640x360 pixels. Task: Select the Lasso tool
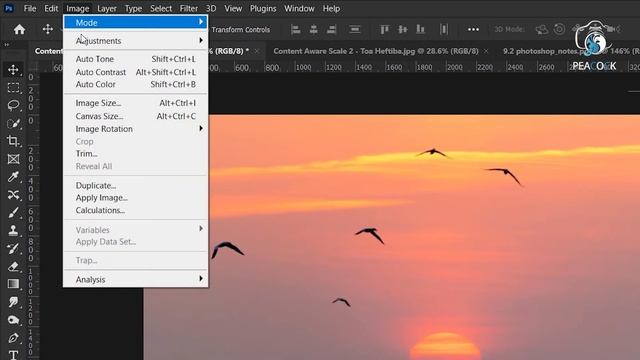pos(13,105)
